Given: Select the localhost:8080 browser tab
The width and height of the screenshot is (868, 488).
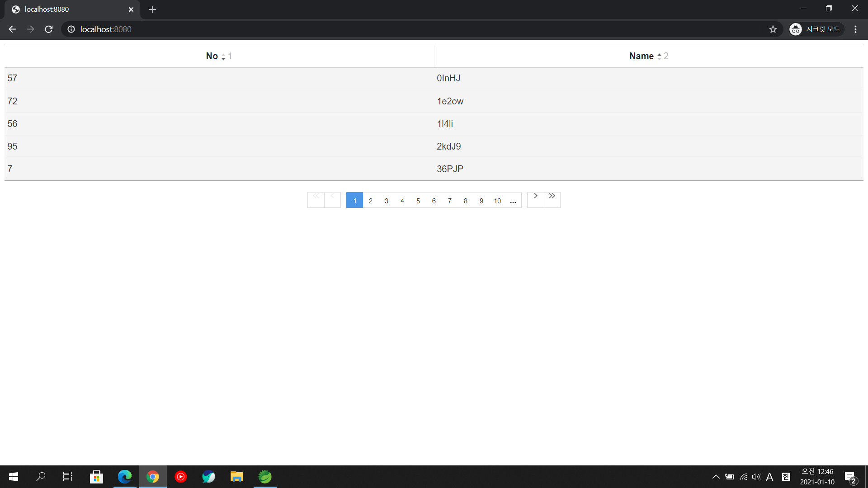Looking at the screenshot, I should point(68,9).
